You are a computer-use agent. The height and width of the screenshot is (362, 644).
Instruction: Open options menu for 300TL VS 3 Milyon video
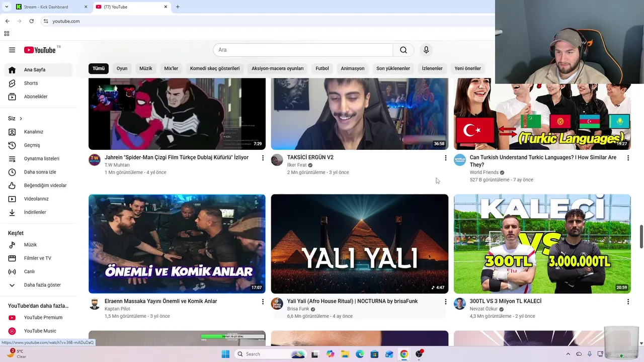[628, 302]
